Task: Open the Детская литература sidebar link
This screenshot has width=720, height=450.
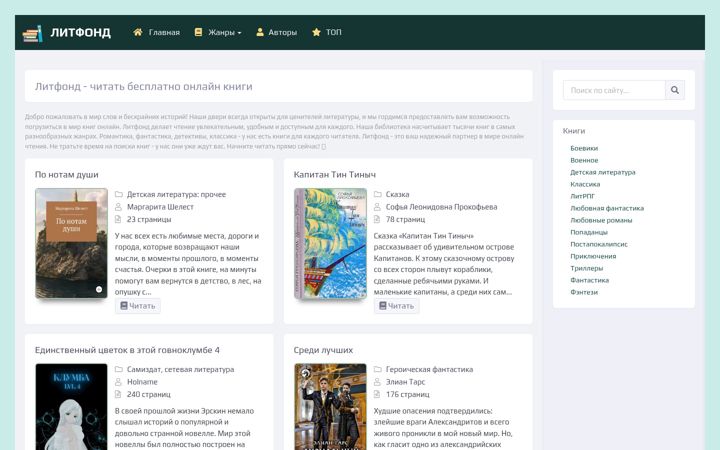Action: point(603,172)
